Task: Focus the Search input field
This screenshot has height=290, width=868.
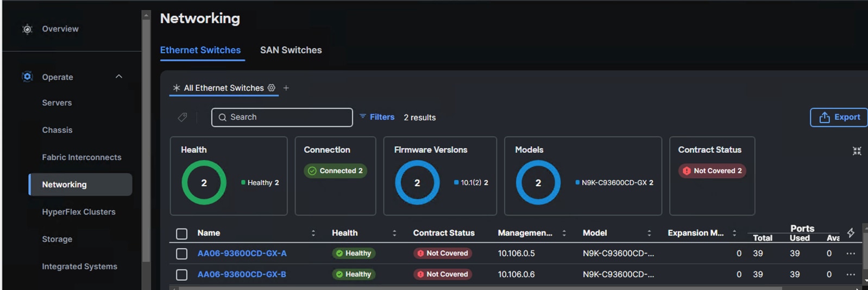Action: tap(282, 117)
